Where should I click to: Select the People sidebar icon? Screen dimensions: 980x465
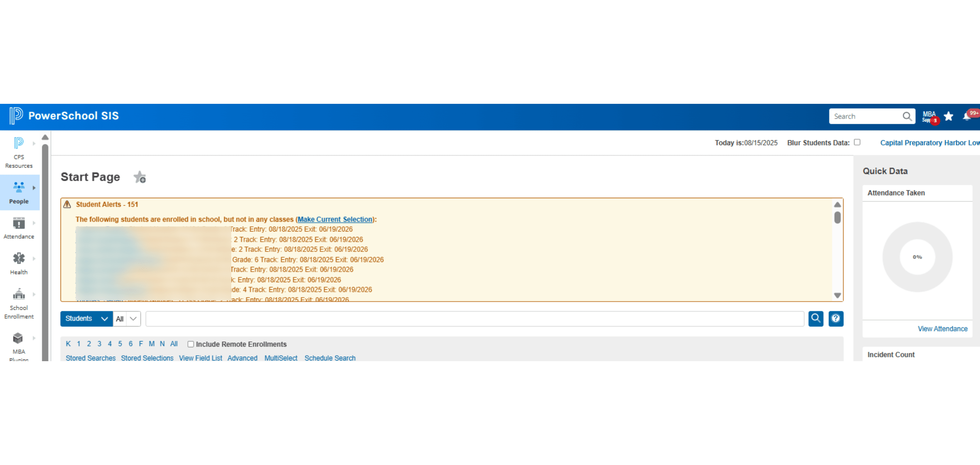click(19, 188)
